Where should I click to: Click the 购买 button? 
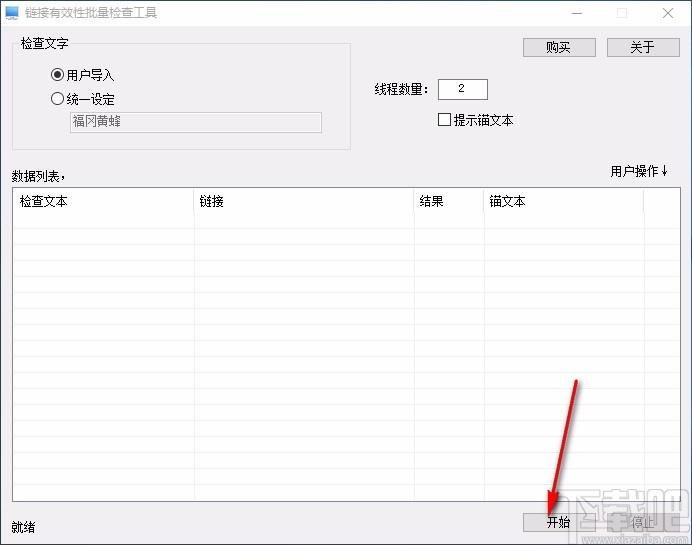[x=558, y=47]
